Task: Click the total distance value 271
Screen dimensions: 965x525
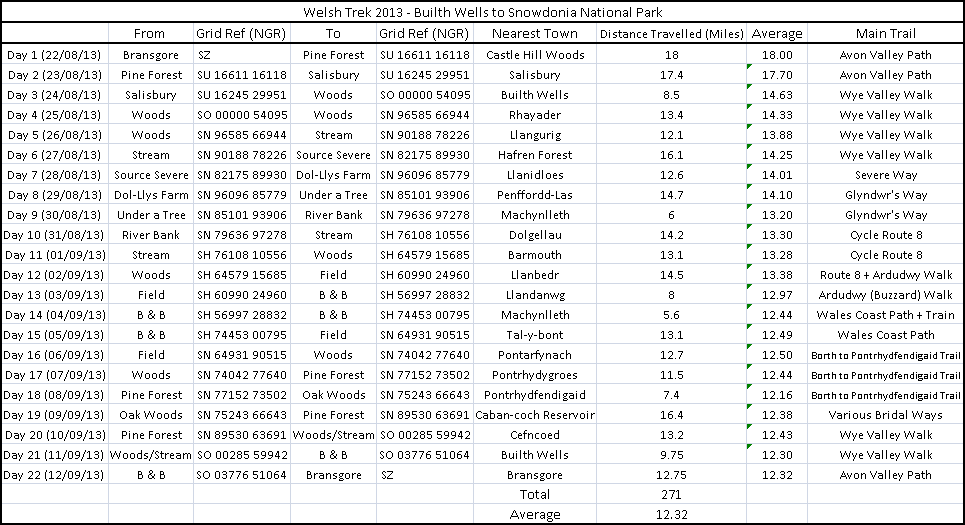Action: point(671,495)
